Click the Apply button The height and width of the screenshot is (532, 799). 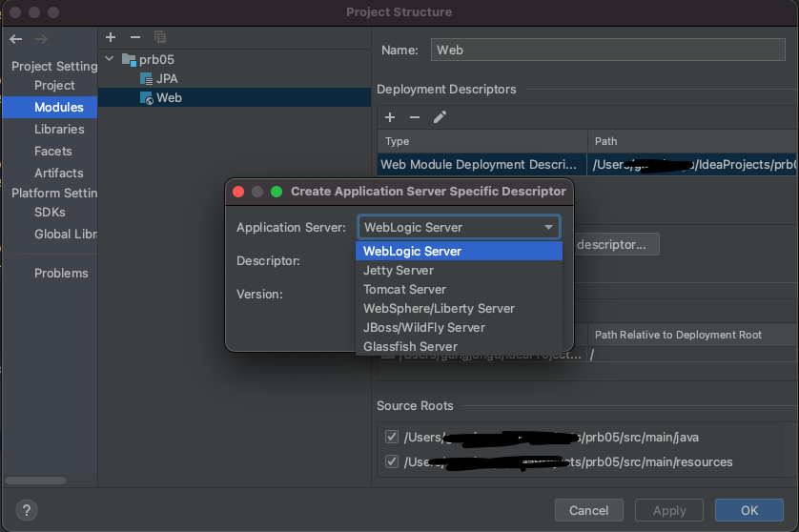pos(669,510)
